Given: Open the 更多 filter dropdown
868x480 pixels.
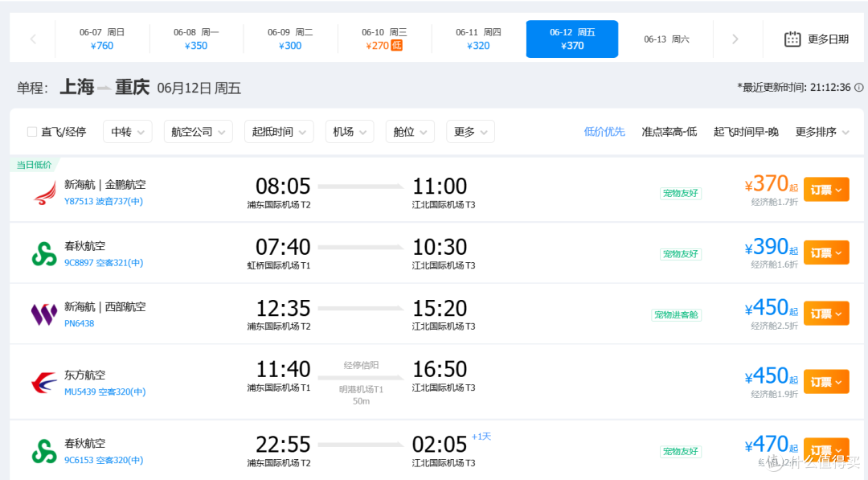Looking at the screenshot, I should pos(470,132).
